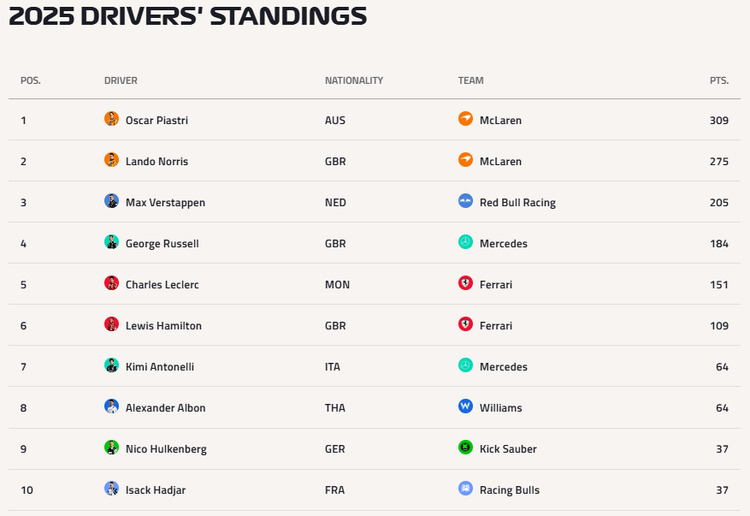Click the Racing Bulls team logo
750x516 pixels.
point(465,488)
